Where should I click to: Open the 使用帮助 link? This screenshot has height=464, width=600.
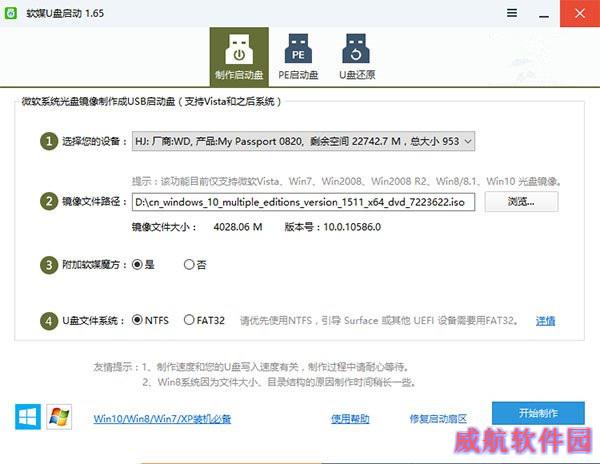(x=350, y=418)
